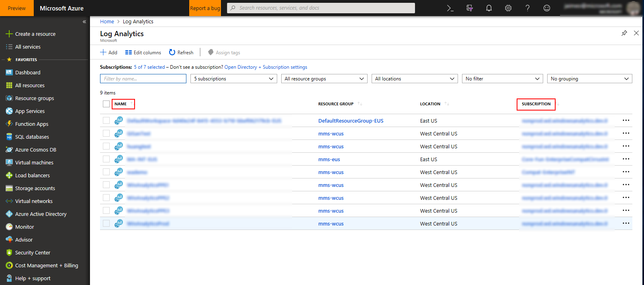Viewport: 644px width, 285px height.
Task: Open portal settings gear icon
Action: 508,8
